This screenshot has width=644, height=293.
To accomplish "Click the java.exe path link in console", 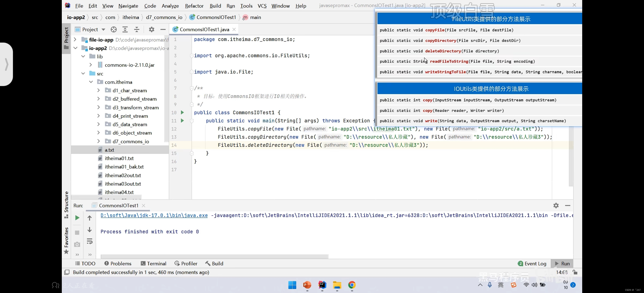I will (x=154, y=215).
